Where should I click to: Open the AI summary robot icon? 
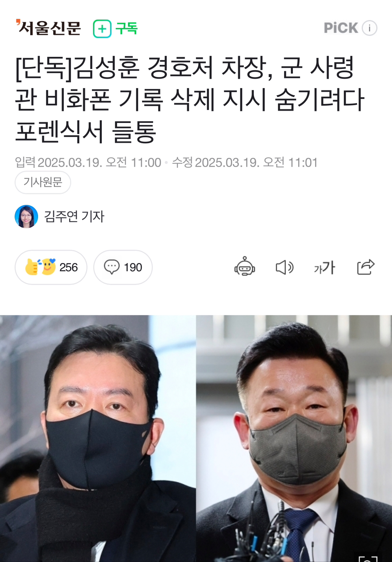coord(245,267)
